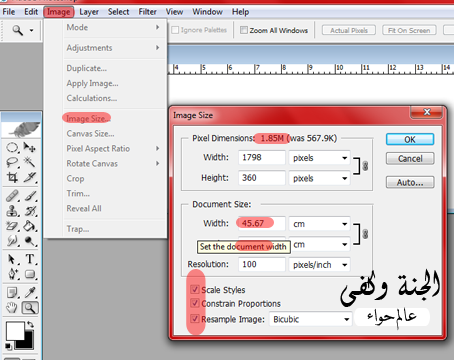The height and width of the screenshot is (360, 454).
Task: Select the Crop tool in toolbox
Action: 12,177
